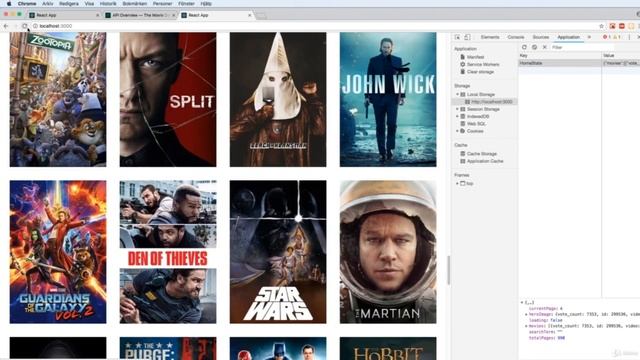Click the browser reload icon

24,26
